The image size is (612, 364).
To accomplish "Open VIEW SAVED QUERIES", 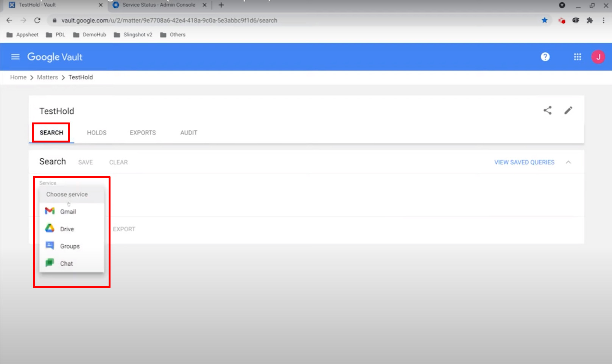I will point(524,162).
